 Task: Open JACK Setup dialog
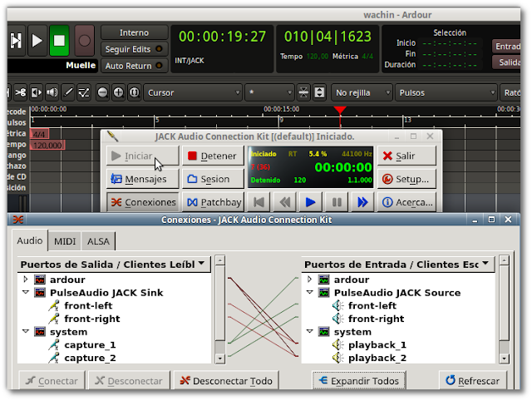[x=406, y=179]
